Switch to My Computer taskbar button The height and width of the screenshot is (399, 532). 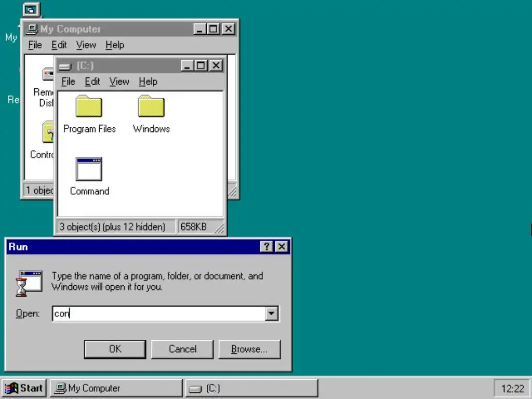click(116, 388)
